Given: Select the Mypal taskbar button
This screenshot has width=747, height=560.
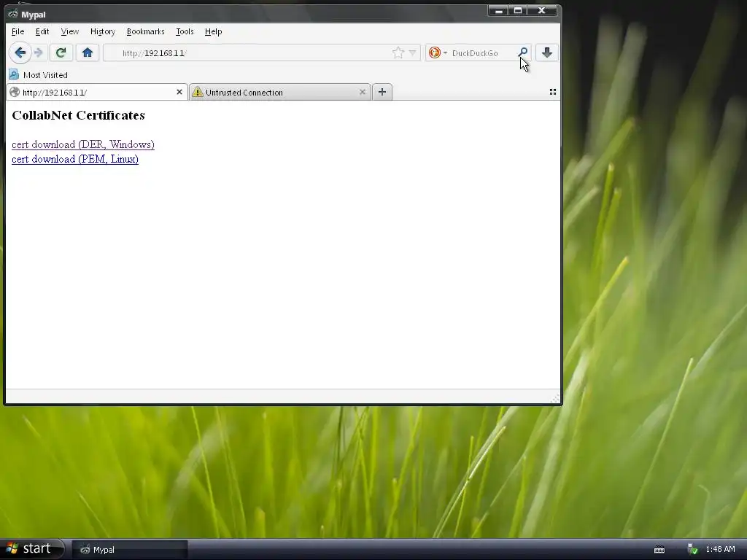Looking at the screenshot, I should pyautogui.click(x=130, y=550).
